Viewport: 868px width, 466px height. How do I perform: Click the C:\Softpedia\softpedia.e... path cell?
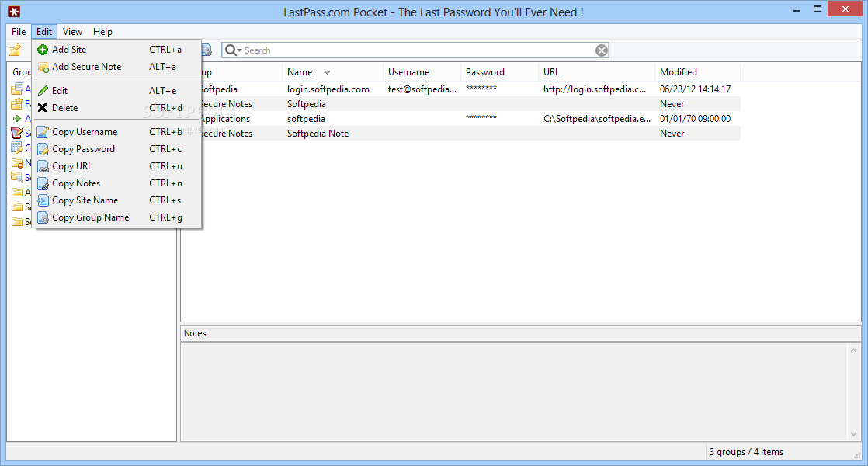597,119
